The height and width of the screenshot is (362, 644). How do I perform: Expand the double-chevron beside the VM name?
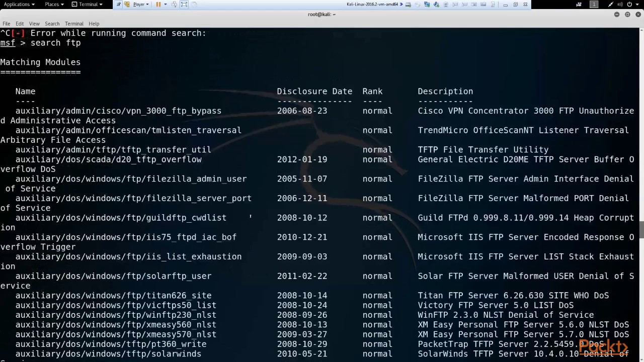pyautogui.click(x=401, y=4)
